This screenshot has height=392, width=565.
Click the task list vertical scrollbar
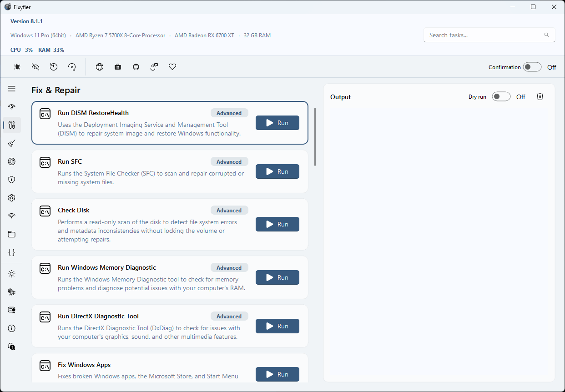[x=315, y=136]
